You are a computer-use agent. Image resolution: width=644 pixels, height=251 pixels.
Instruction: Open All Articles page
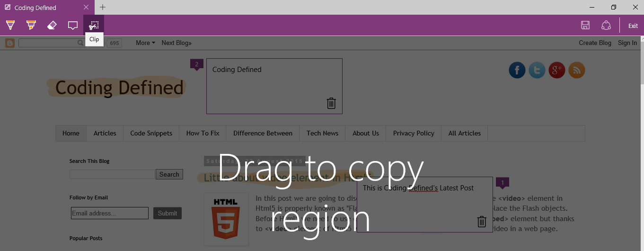pos(465,133)
